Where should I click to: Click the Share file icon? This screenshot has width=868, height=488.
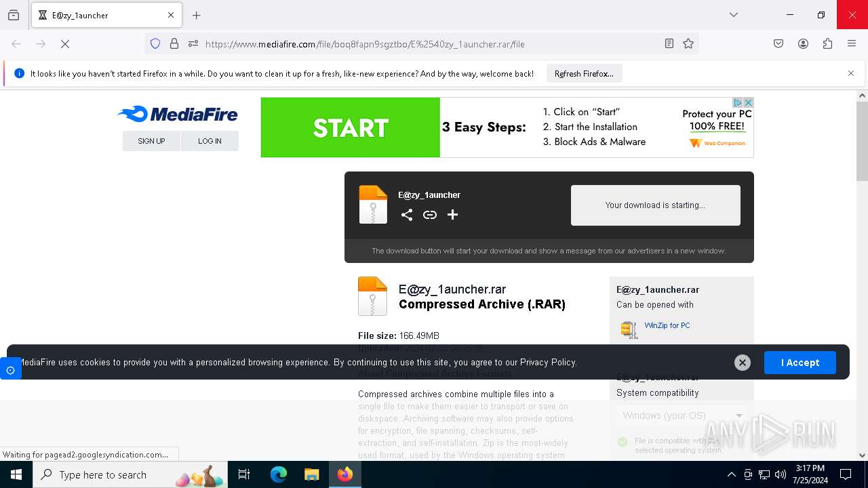[407, 215]
